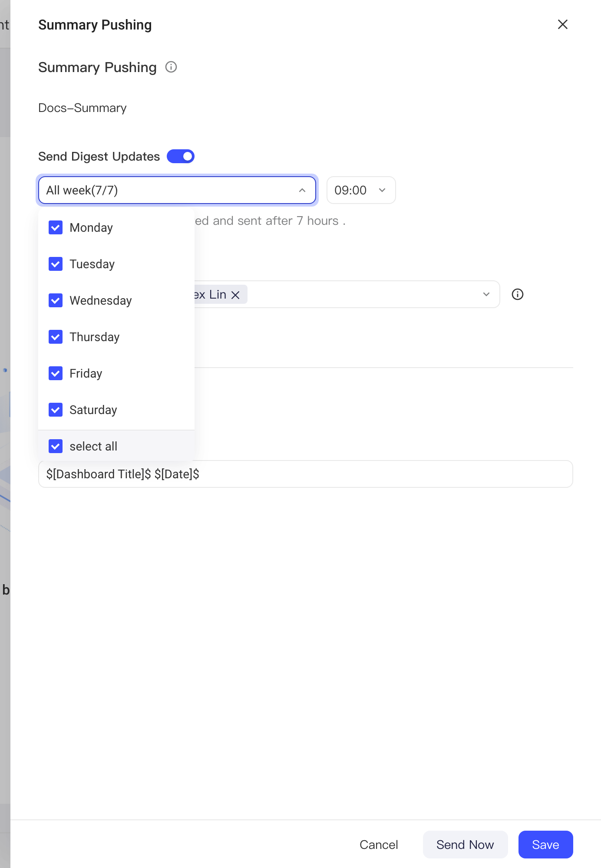The image size is (601, 868).
Task: Click the Send Now button
Action: 465,845
